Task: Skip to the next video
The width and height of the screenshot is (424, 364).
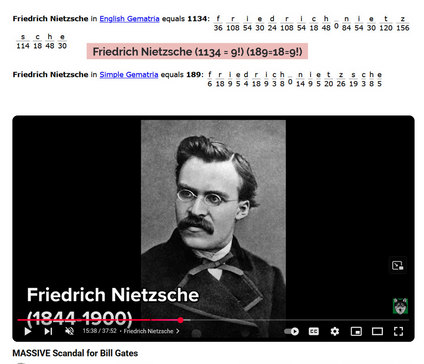Action: (x=49, y=331)
